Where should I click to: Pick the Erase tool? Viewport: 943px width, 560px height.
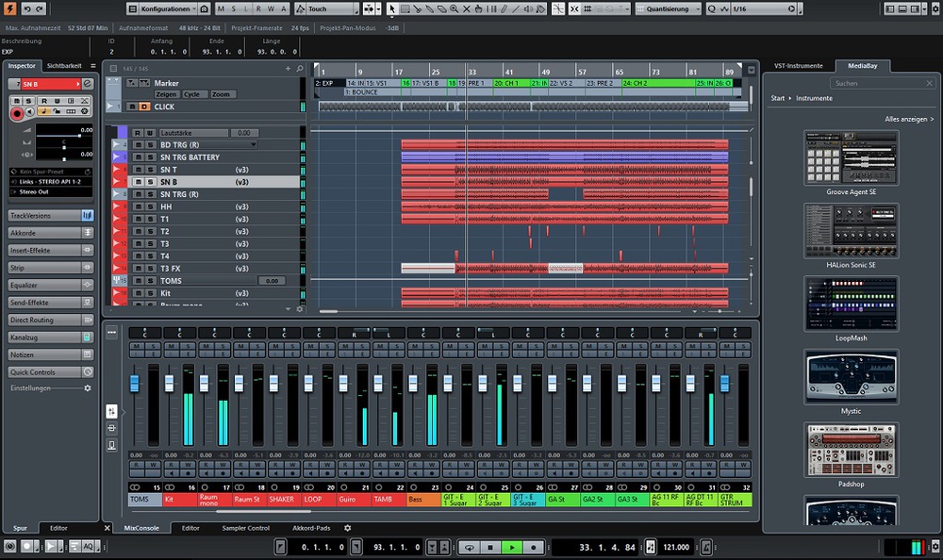pos(441,8)
